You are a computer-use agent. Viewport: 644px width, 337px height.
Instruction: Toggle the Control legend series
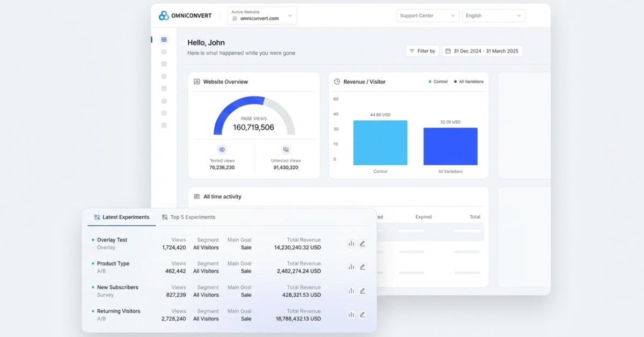pos(438,82)
